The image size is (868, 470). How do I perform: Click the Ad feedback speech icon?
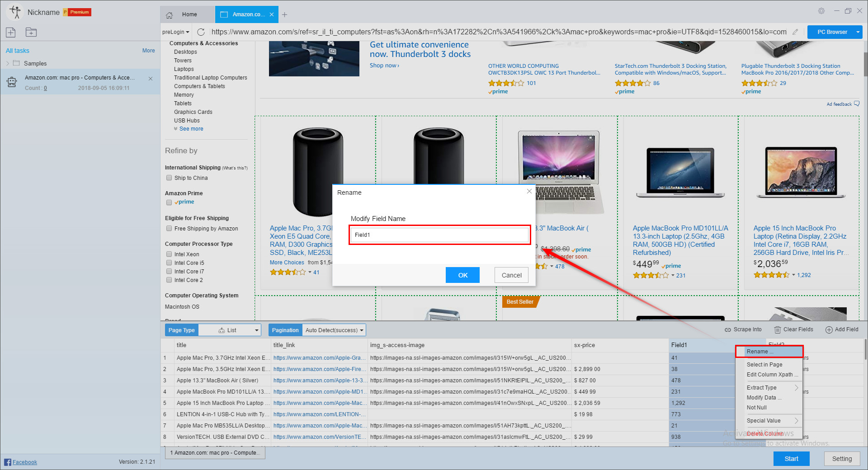coord(857,104)
